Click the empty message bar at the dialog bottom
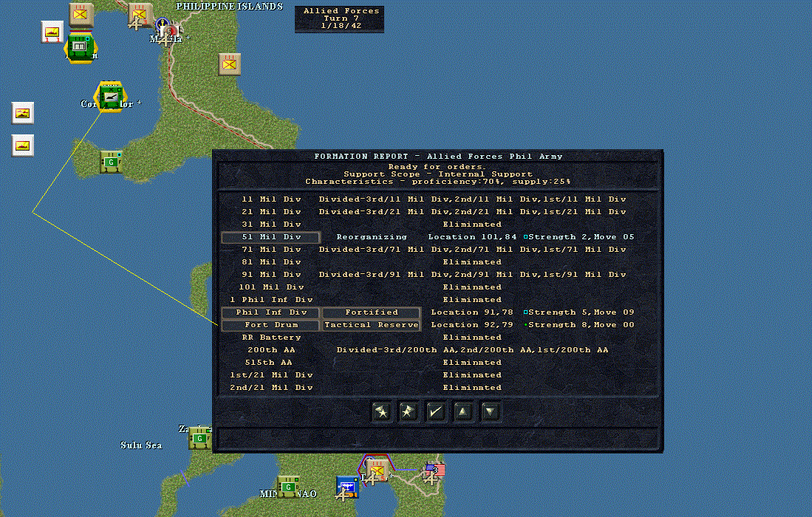 point(437,439)
